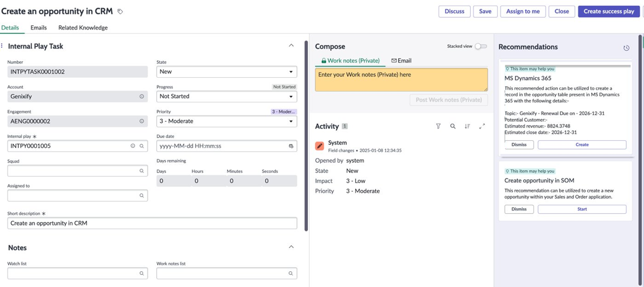Open the Work notes list lookup icon

click(x=291, y=273)
